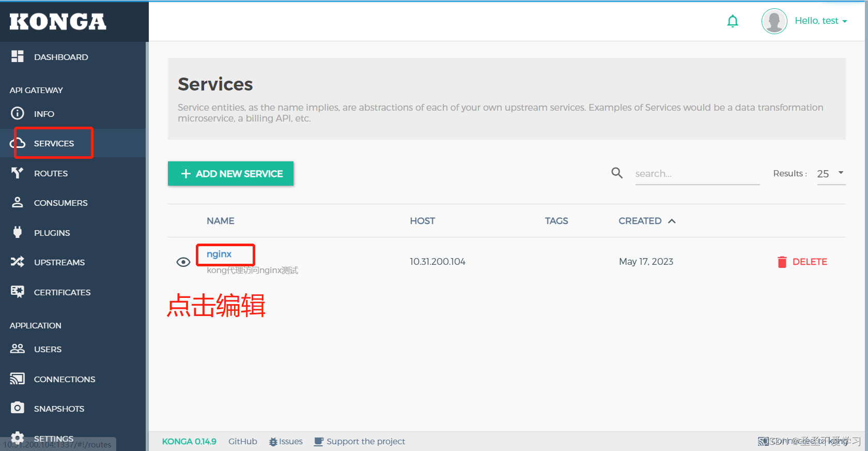Click the search input field

(x=698, y=174)
